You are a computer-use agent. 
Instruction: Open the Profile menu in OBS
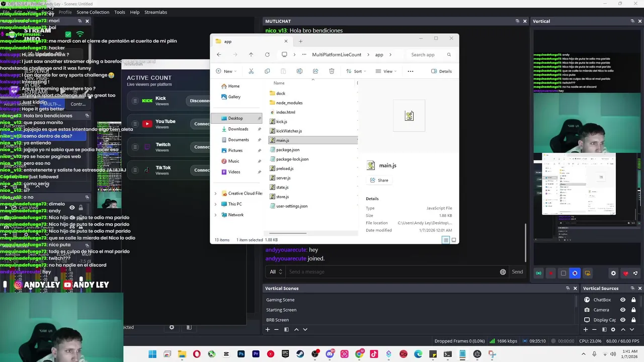pyautogui.click(x=65, y=12)
